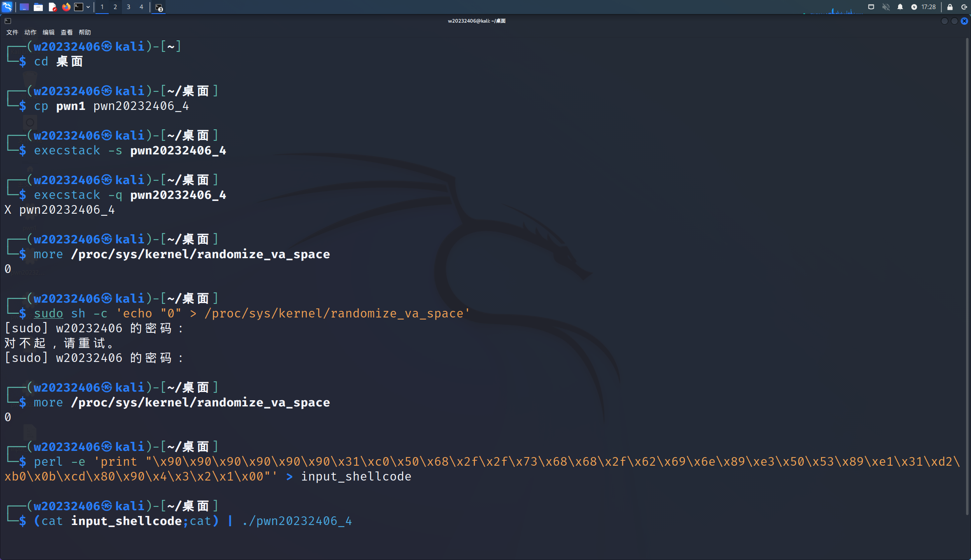This screenshot has height=560, width=971.
Task: Expand the terminal launcher dropdown arrow
Action: (88, 7)
